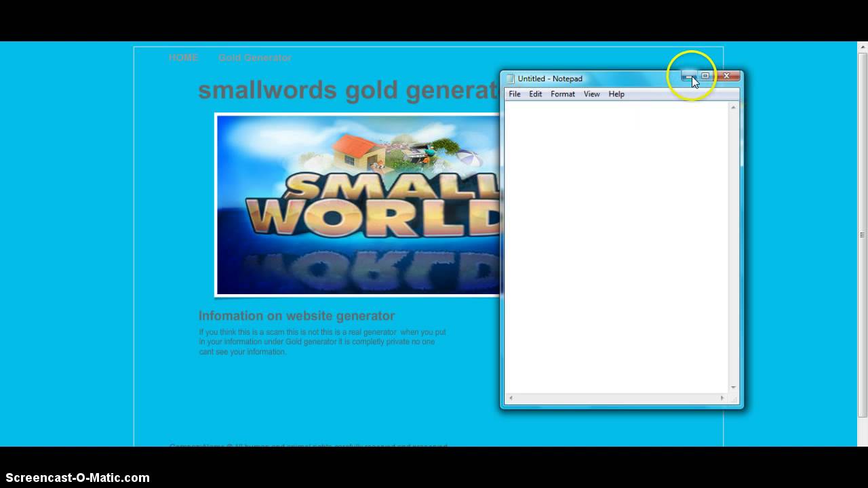
Task: Minimize the Notepad window
Action: point(689,76)
